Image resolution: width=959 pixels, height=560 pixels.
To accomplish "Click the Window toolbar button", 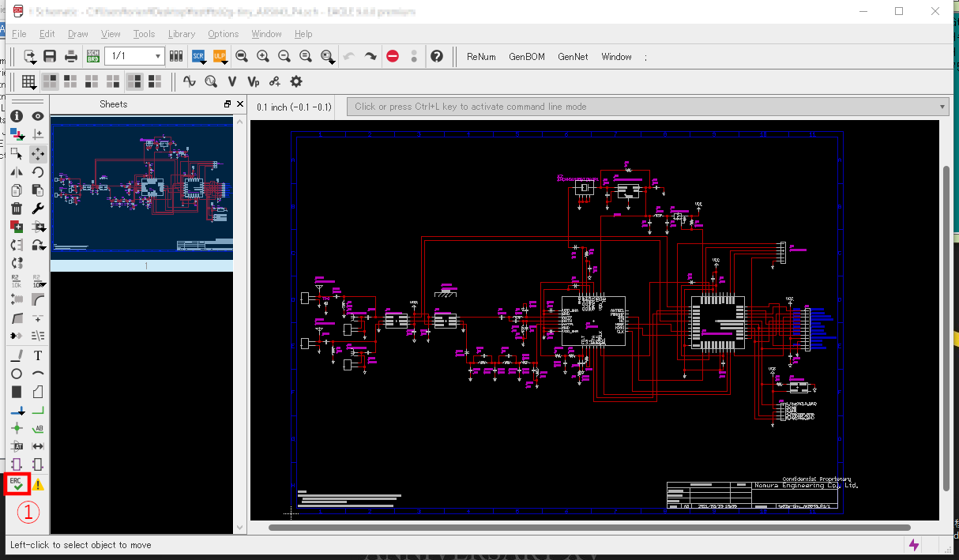I will point(616,56).
